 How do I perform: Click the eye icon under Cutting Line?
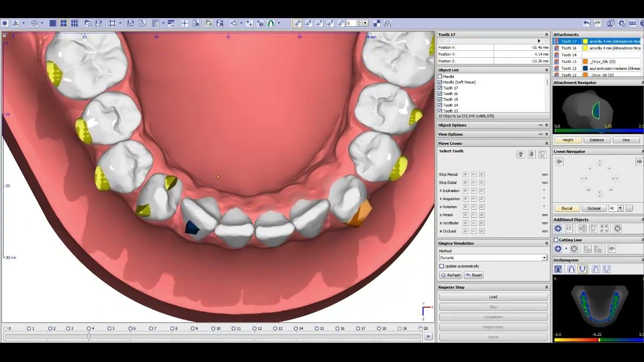point(611,249)
